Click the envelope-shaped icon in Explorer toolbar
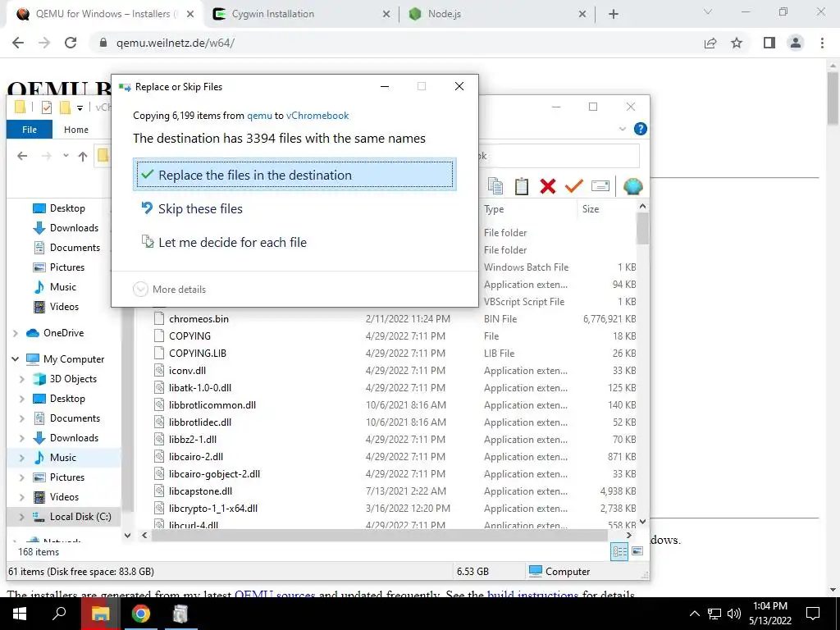The image size is (840, 630). (600, 186)
